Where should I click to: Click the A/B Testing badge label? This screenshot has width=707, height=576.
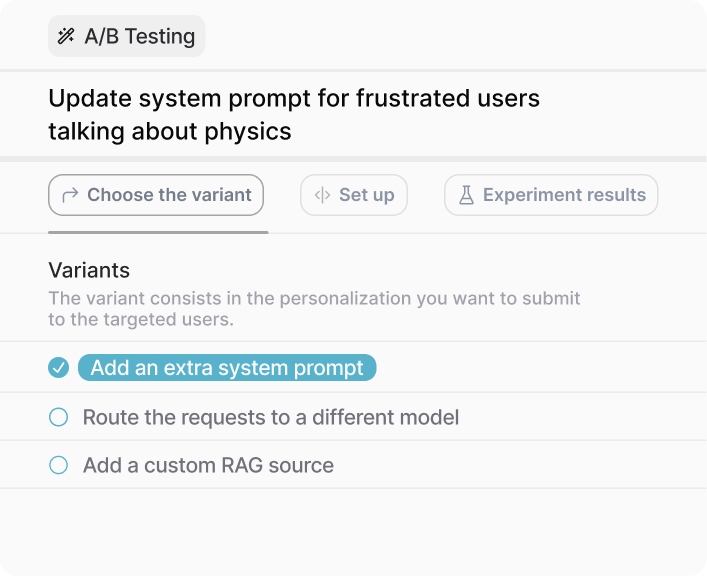140,37
